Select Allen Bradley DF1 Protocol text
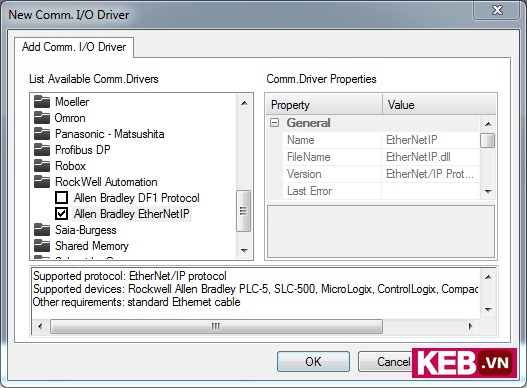The height and width of the screenshot is (388, 527). point(136,198)
